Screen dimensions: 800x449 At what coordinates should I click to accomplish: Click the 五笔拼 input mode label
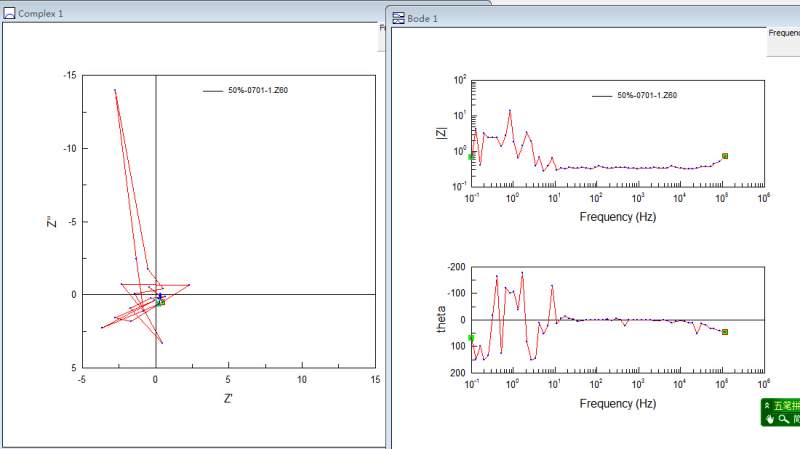click(x=786, y=406)
